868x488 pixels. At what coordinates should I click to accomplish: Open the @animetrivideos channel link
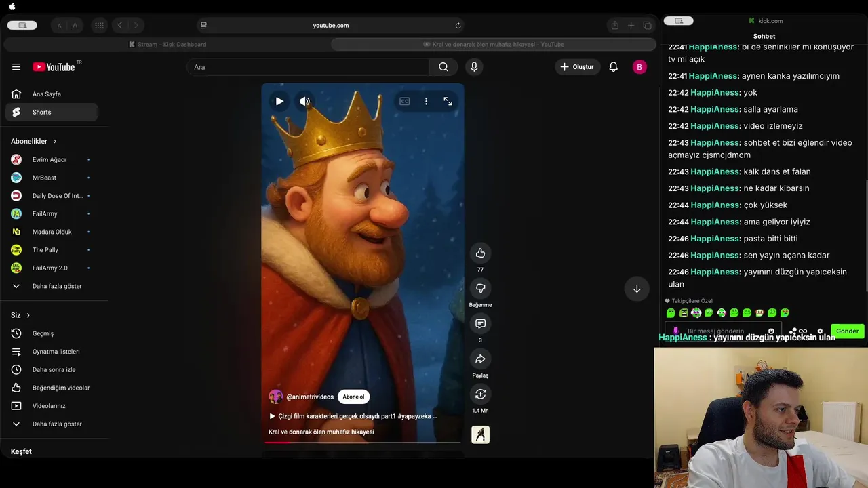click(310, 396)
